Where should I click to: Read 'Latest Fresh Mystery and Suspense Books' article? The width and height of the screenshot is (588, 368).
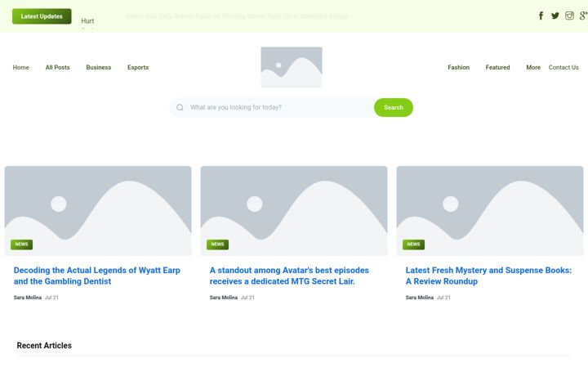coord(488,276)
